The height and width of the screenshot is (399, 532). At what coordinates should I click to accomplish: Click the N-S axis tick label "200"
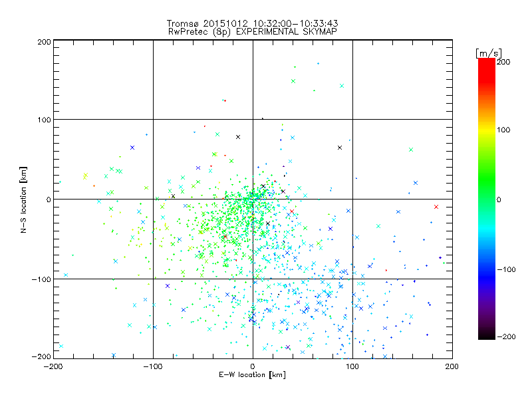click(x=44, y=42)
